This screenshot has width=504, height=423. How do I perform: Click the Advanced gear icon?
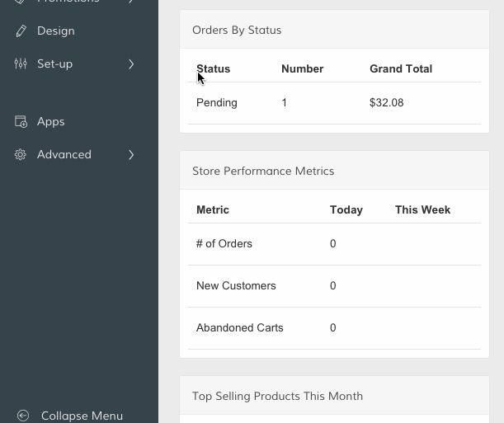click(x=21, y=154)
